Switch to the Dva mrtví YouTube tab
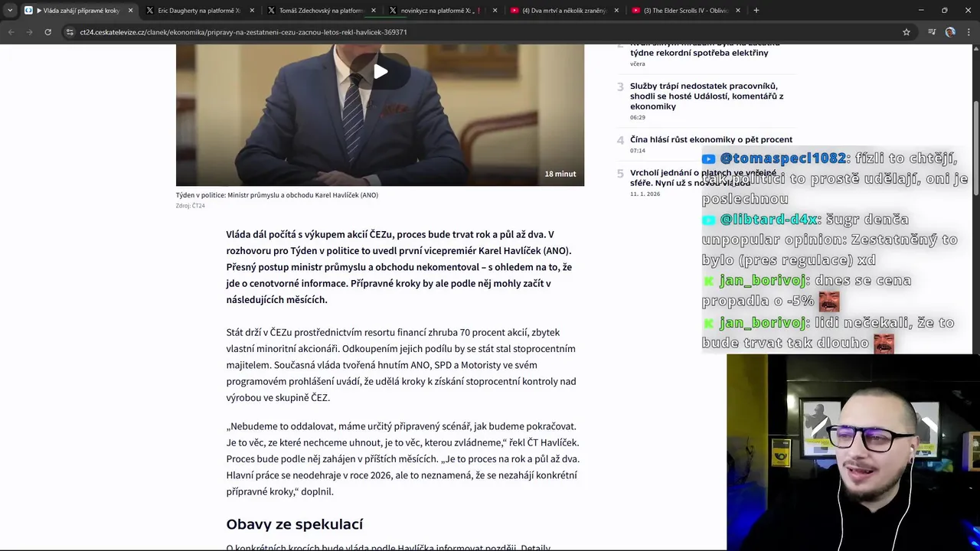The width and height of the screenshot is (980, 551). click(x=563, y=10)
